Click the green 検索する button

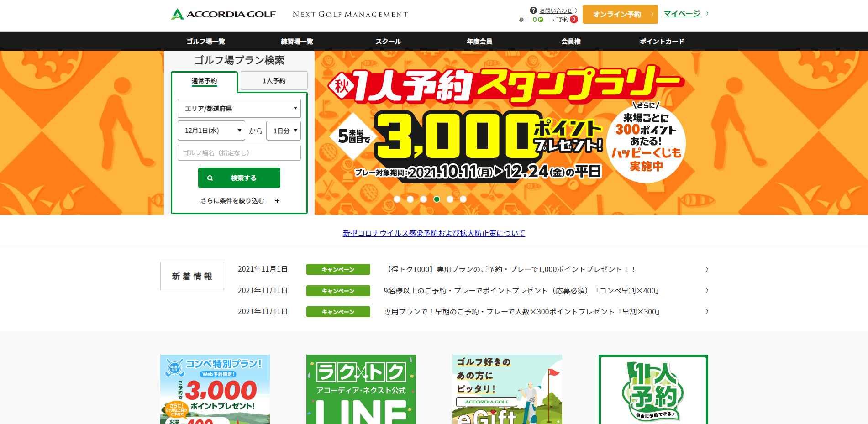[239, 178]
